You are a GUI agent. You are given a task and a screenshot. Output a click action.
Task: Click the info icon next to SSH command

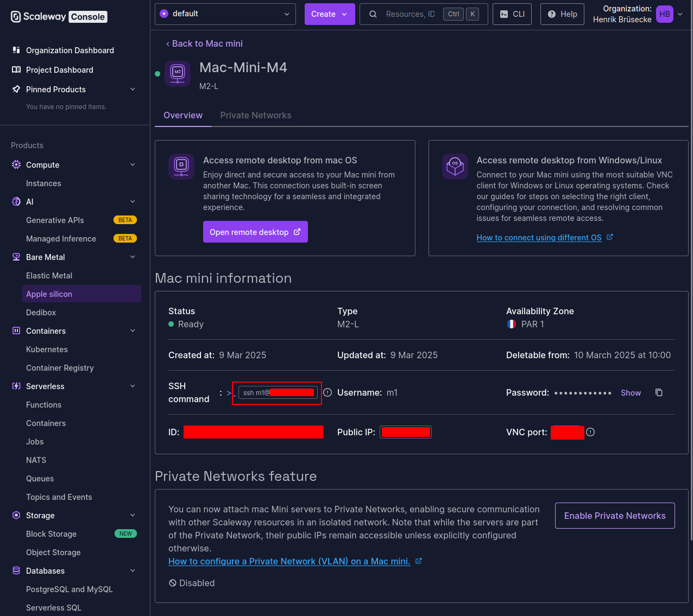[x=327, y=392]
